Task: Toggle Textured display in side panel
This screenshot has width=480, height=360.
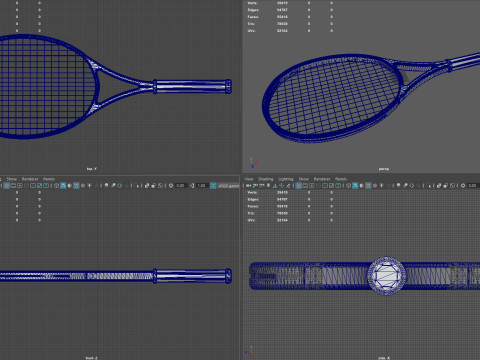Action: [x=375, y=186]
